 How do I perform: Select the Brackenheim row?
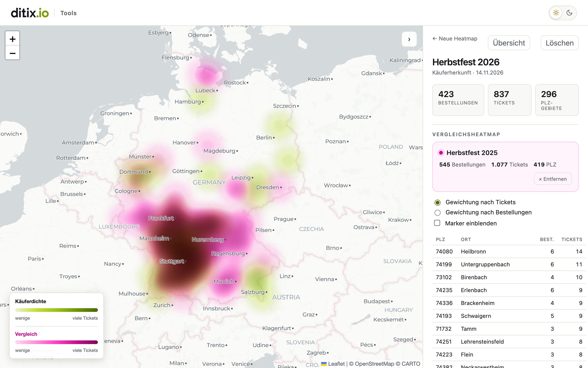(509, 303)
